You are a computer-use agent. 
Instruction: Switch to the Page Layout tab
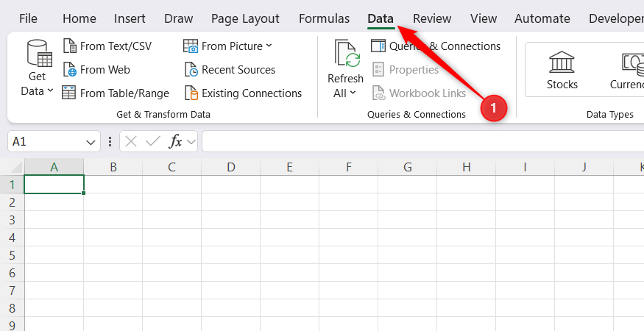[245, 18]
